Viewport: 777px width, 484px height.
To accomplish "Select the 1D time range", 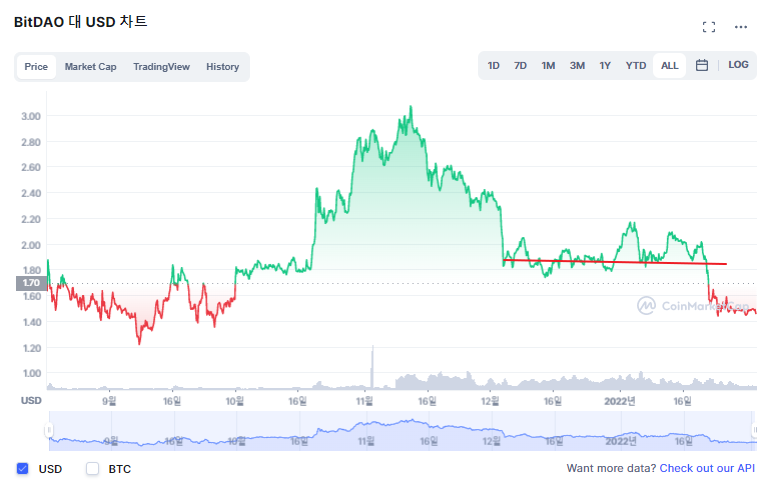I will click(x=493, y=65).
